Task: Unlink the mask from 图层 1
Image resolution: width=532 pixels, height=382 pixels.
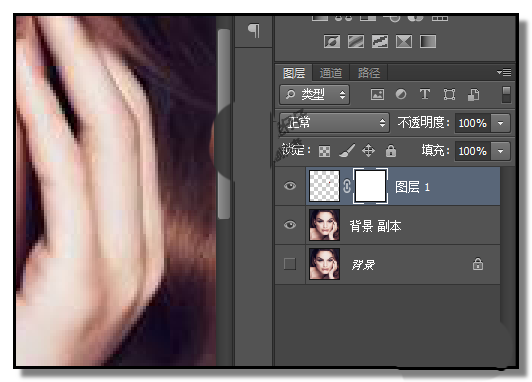Action: point(347,186)
